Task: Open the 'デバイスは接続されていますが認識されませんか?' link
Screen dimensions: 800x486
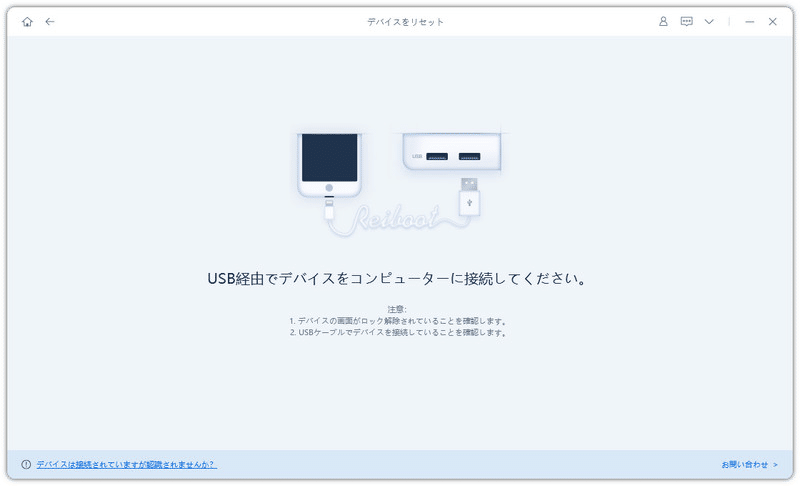Action: pos(127,465)
